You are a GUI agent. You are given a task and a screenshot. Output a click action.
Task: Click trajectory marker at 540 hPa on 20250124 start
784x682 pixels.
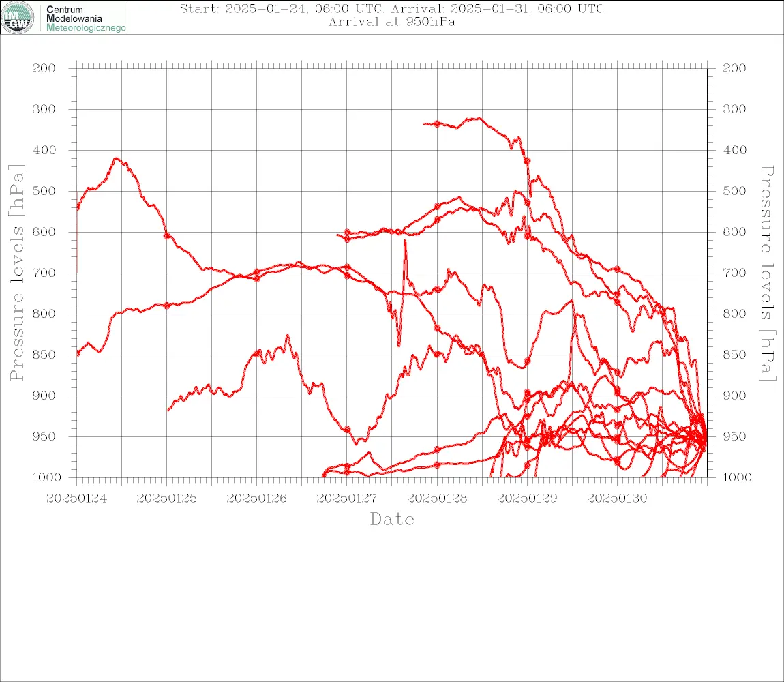(x=78, y=207)
